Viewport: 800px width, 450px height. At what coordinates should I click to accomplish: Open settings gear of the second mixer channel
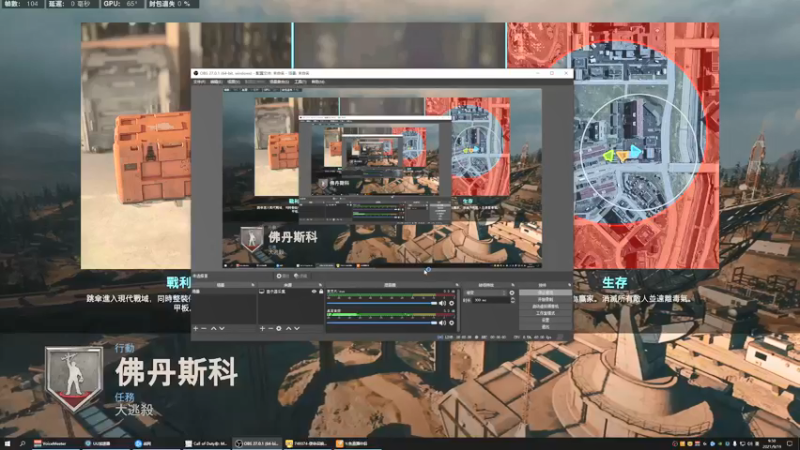(x=451, y=322)
